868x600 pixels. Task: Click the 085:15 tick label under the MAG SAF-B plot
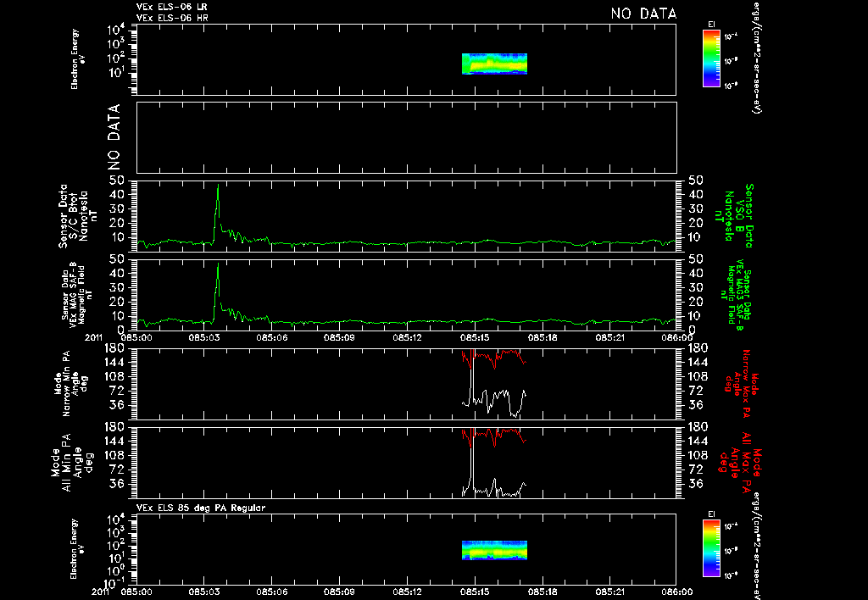(x=475, y=337)
